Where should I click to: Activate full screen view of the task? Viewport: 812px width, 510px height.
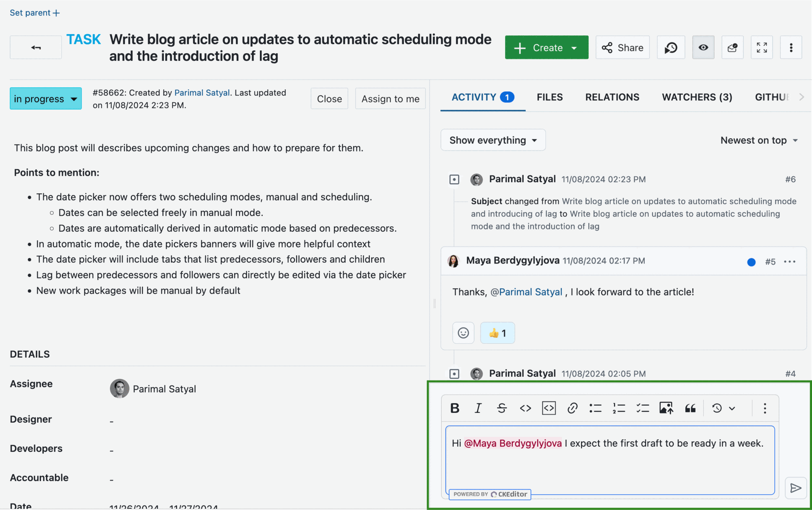click(762, 47)
